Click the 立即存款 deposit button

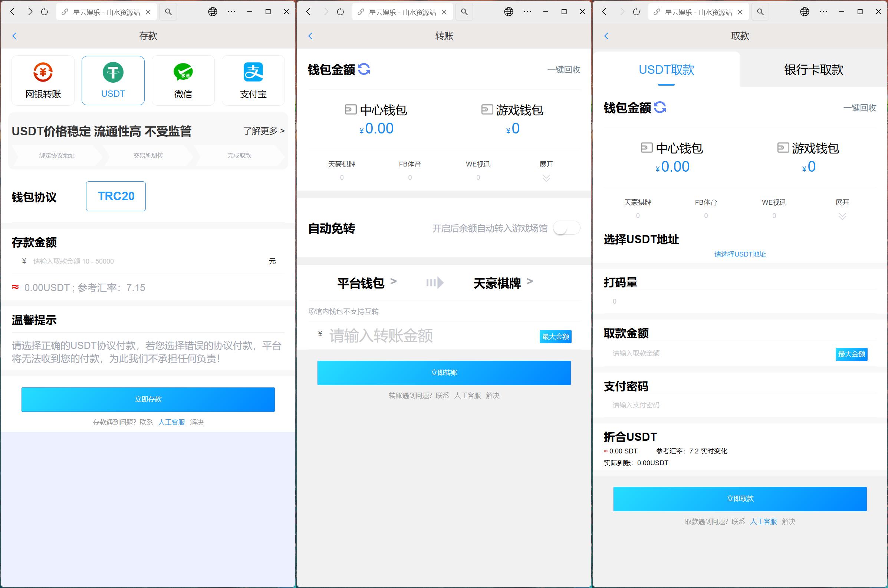click(x=148, y=399)
